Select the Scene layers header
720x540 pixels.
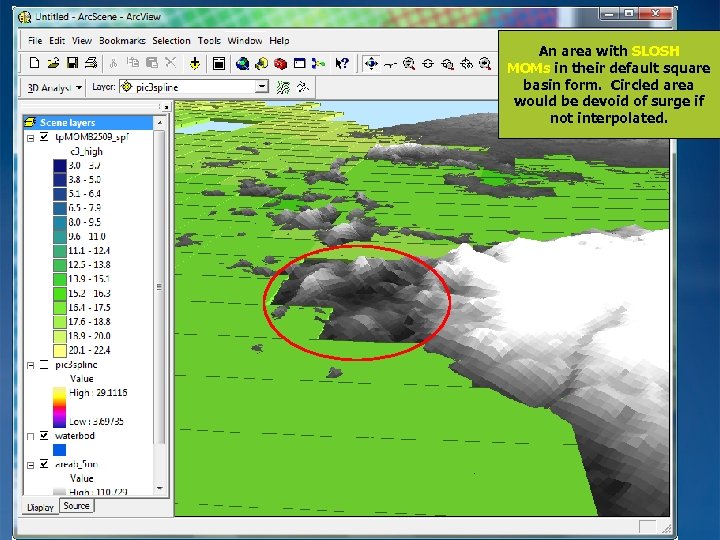tap(88, 123)
